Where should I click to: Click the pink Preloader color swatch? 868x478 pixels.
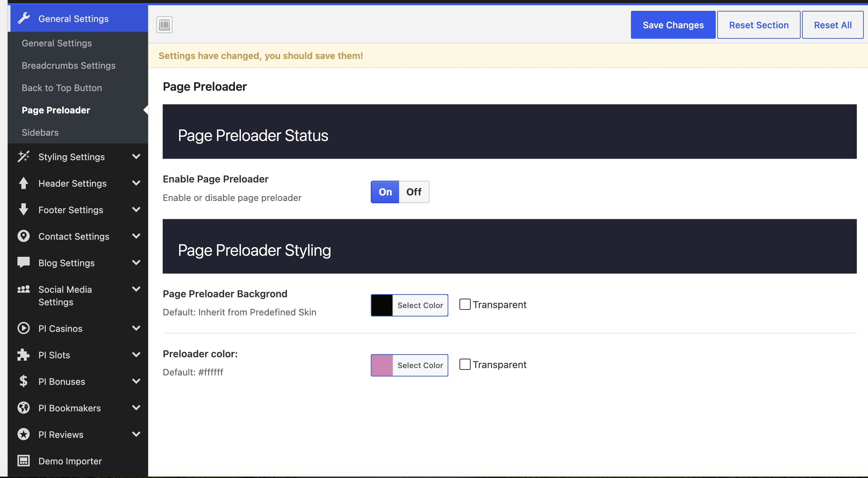pyautogui.click(x=382, y=365)
